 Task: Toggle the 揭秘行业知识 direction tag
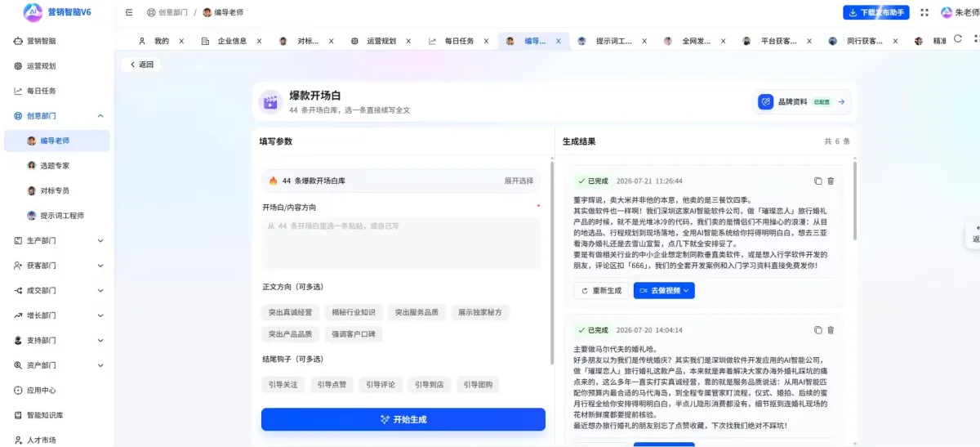click(353, 312)
